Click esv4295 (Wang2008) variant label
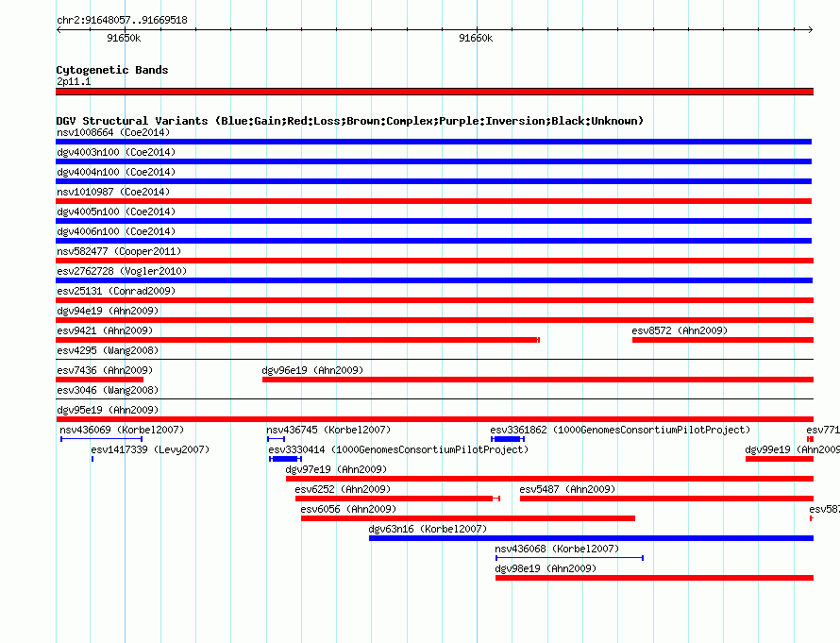Image resolution: width=840 pixels, height=643 pixels. [108, 350]
